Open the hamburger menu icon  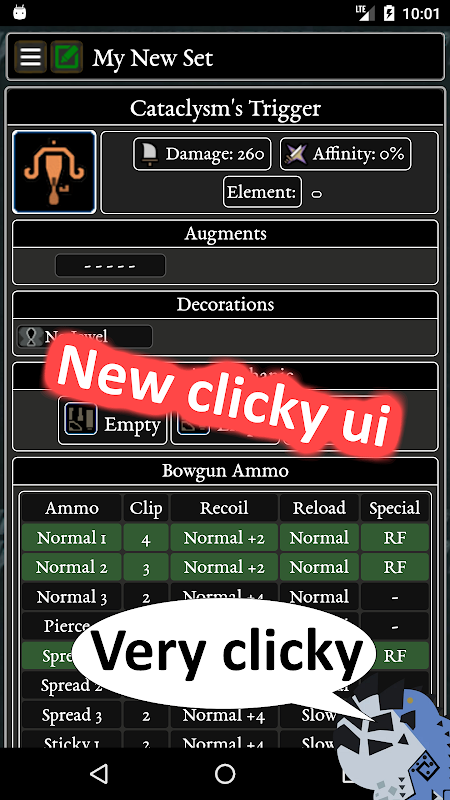[31, 57]
